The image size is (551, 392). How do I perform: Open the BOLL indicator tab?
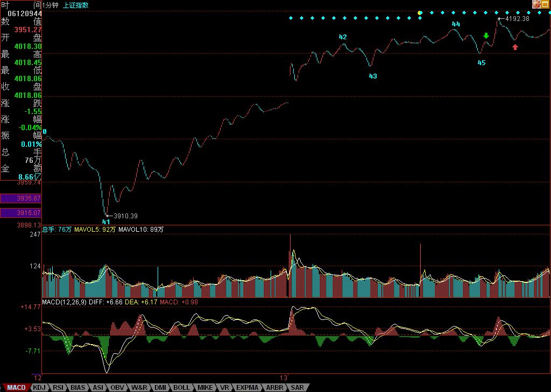181,387
